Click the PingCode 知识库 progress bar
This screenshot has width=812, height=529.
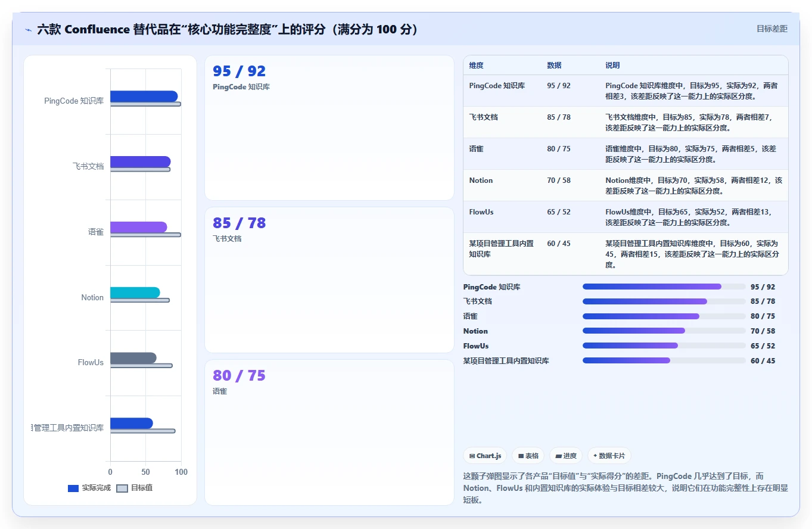pos(664,287)
